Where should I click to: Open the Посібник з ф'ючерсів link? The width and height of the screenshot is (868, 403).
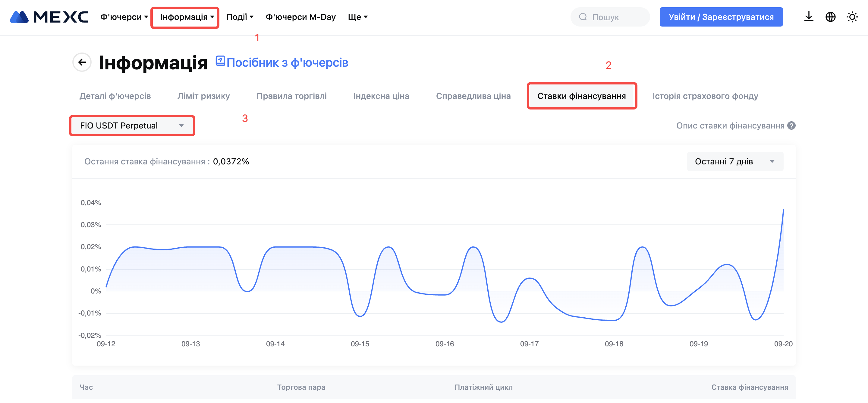click(x=287, y=63)
